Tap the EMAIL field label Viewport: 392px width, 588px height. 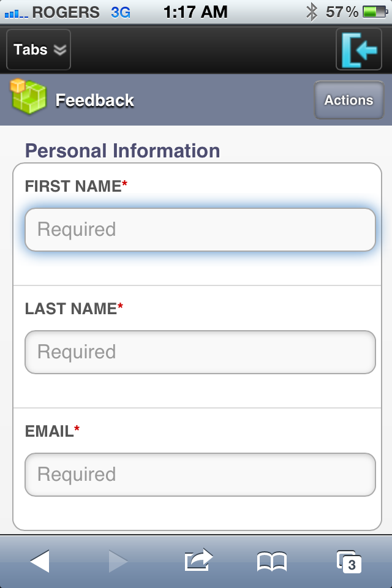click(x=49, y=431)
